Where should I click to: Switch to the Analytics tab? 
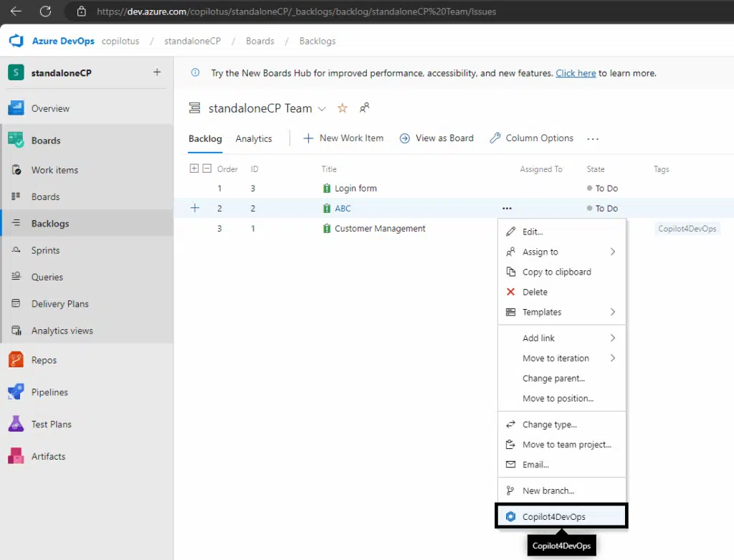254,138
